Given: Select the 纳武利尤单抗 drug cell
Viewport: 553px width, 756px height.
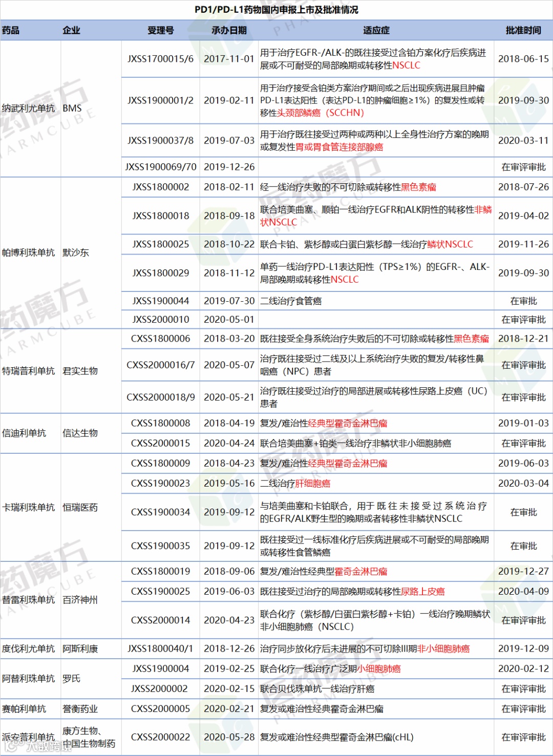Looking at the screenshot, I should [28, 108].
